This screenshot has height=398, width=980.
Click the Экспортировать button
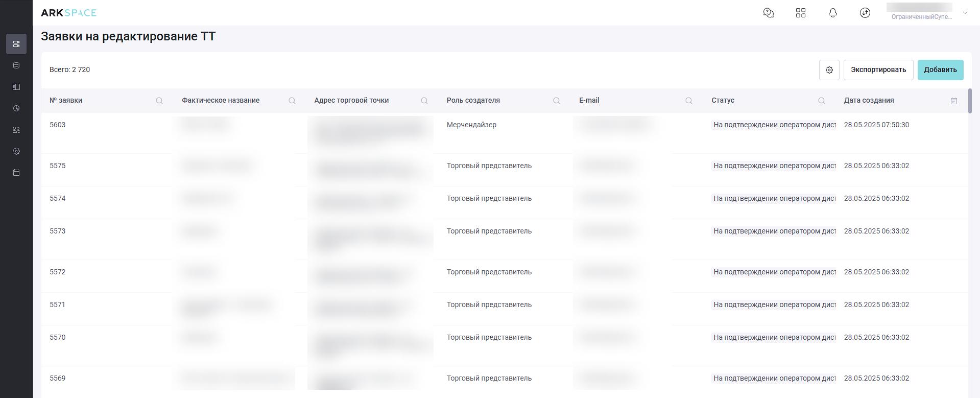pyautogui.click(x=878, y=70)
